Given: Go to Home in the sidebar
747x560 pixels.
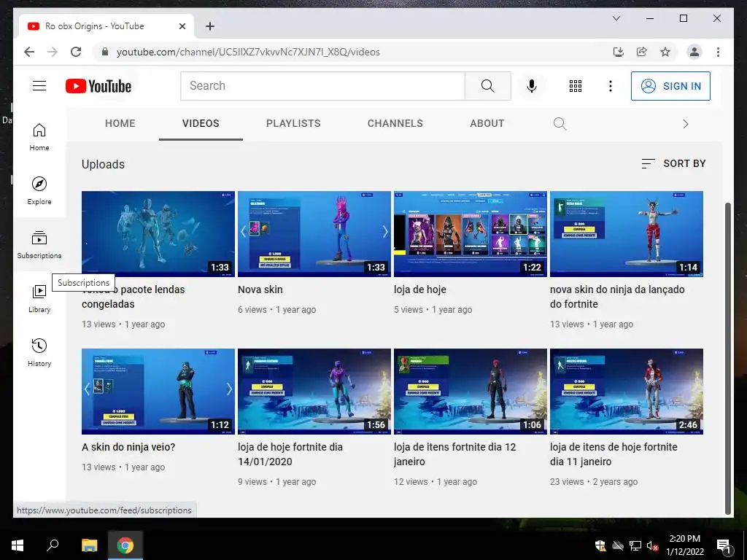Looking at the screenshot, I should point(39,137).
